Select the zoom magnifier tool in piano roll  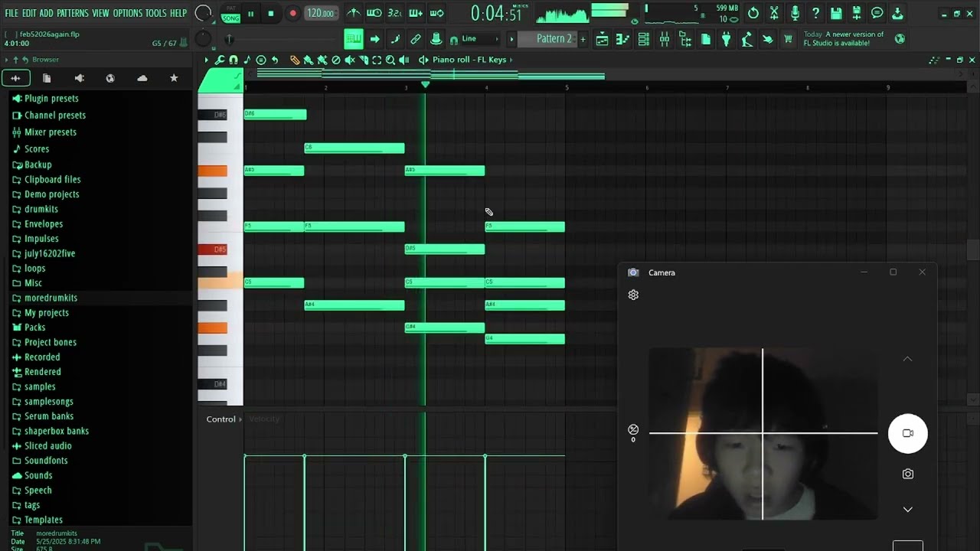390,60
